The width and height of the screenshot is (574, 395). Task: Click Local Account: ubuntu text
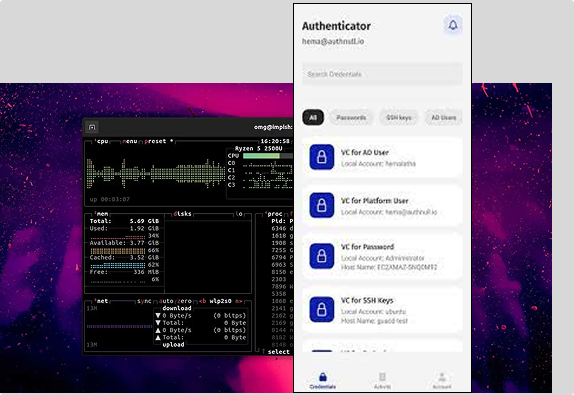tap(373, 312)
